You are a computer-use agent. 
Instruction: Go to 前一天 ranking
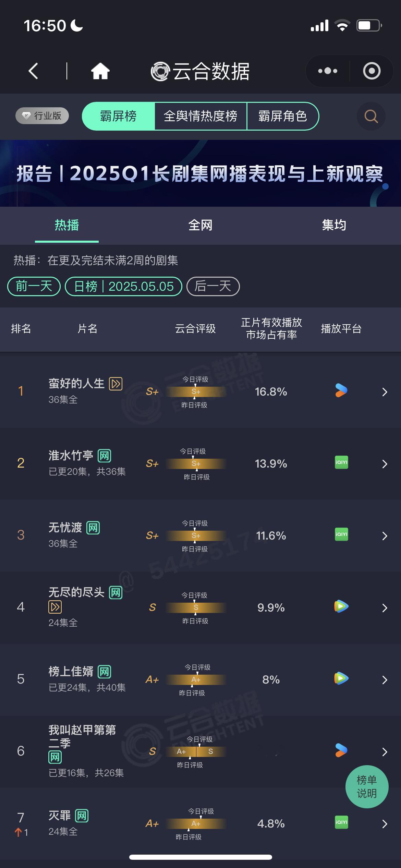click(x=34, y=286)
